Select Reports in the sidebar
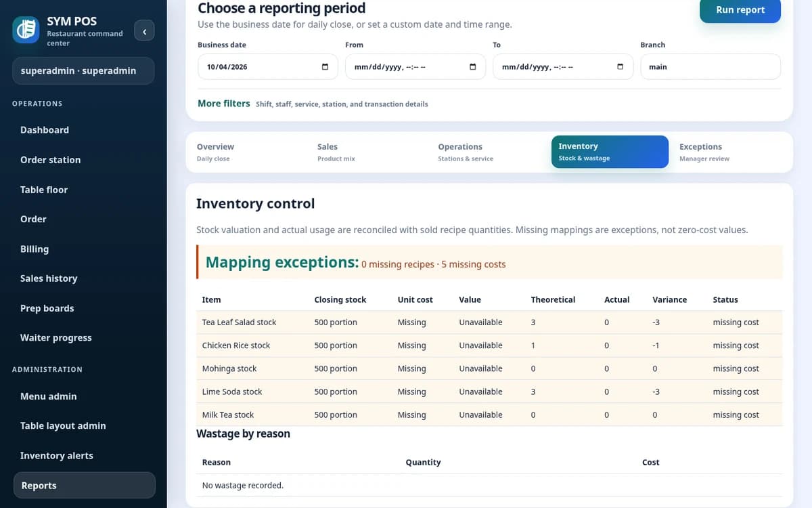812x508 pixels. click(84, 485)
